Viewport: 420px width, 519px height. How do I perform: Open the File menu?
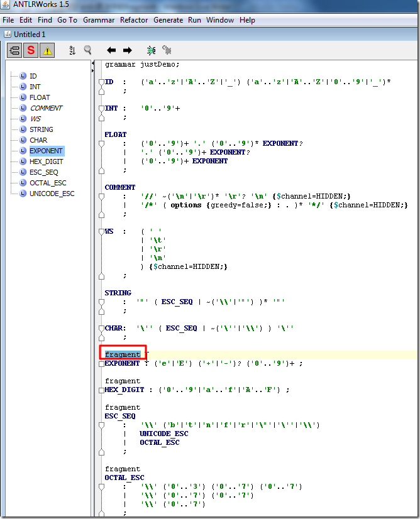pos(8,20)
